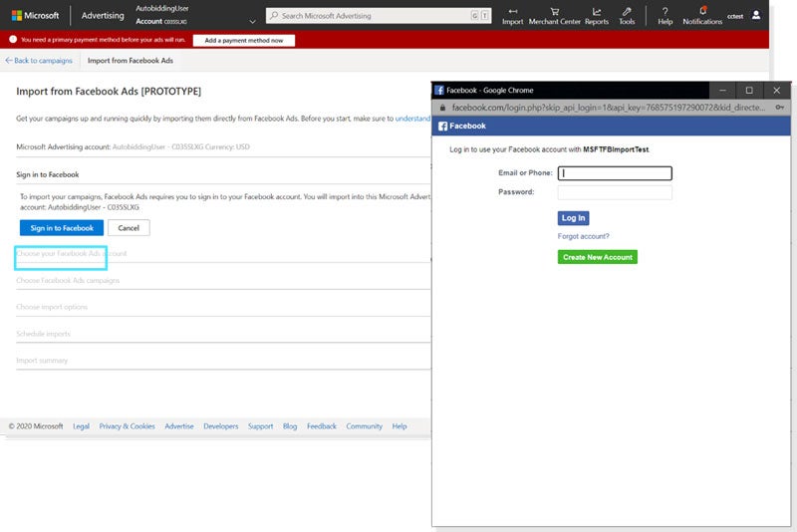Close the Facebook Chrome popup window
Viewport: 797px width, 532px height.
(x=776, y=90)
